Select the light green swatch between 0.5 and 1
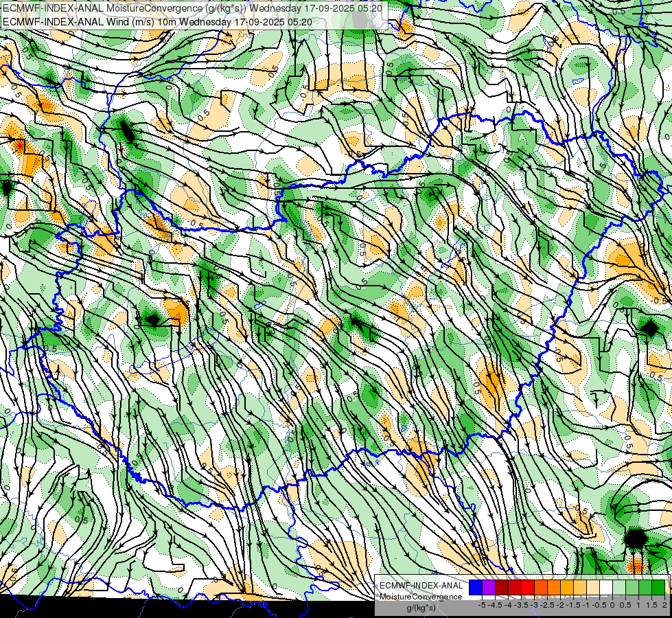Screen dimensions: 672x618 tap(632, 588)
